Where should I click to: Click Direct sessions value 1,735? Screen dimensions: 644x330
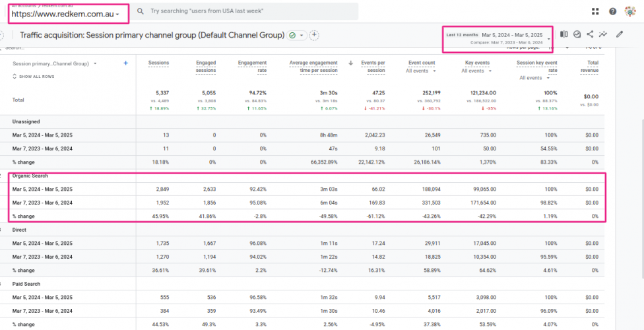[x=162, y=244]
